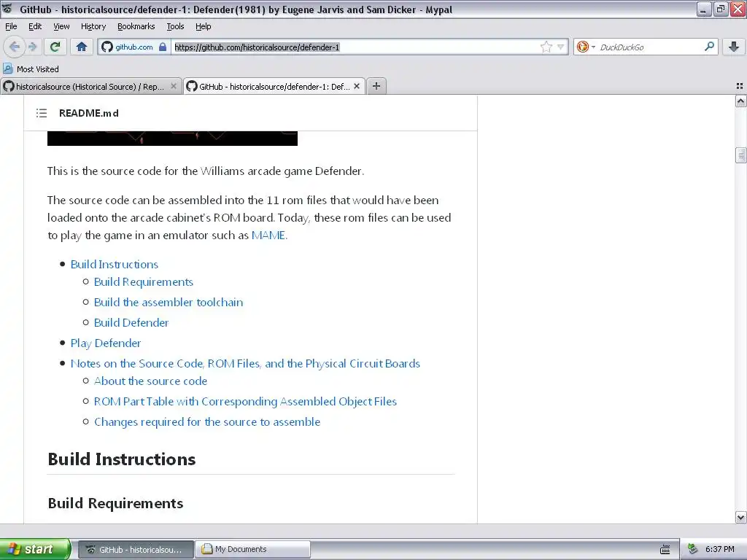
Task: Click the scrollbar down arrow
Action: (x=740, y=517)
